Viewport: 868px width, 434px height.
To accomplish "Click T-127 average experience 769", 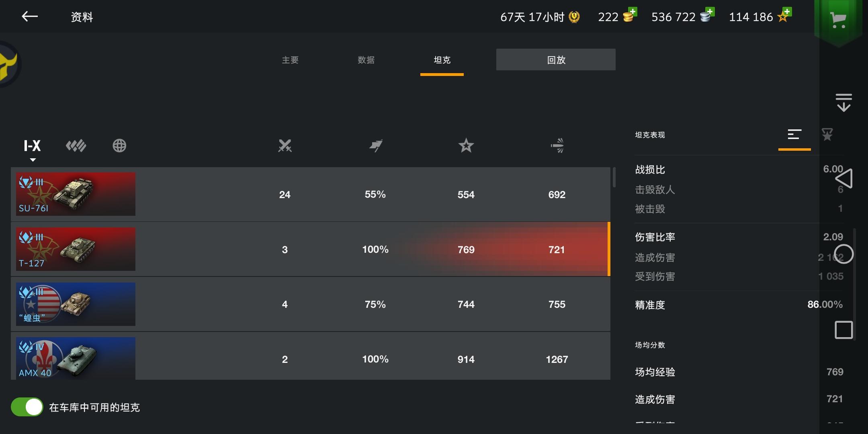I will [x=466, y=250].
